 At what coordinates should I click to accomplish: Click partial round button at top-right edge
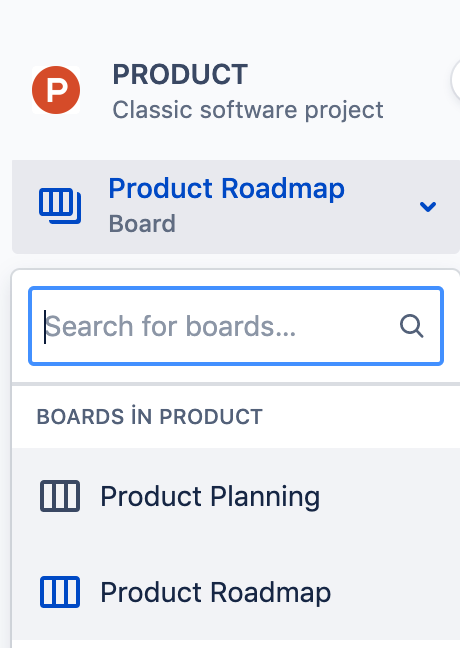456,80
